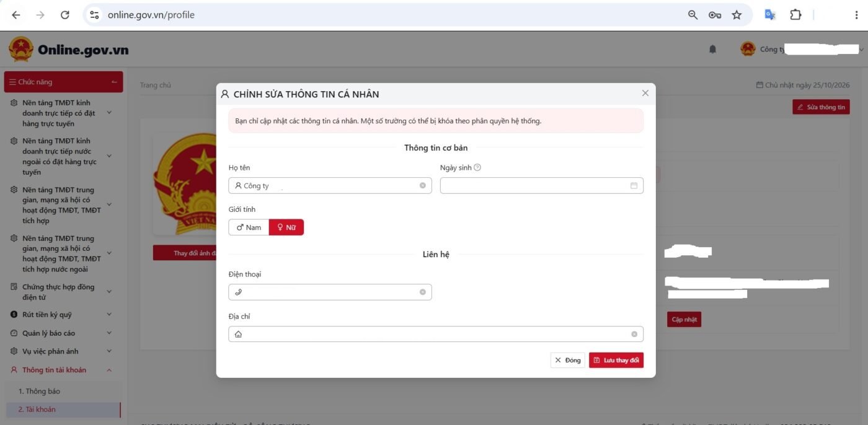The width and height of the screenshot is (868, 425).
Task: Open the browser extensions puzzle icon
Action: point(795,15)
